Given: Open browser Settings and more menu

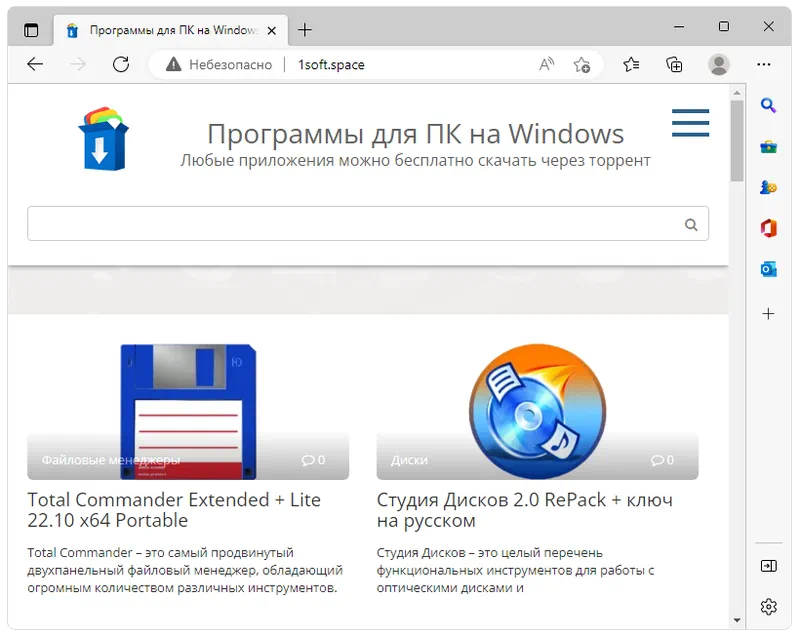Looking at the screenshot, I should (764, 64).
